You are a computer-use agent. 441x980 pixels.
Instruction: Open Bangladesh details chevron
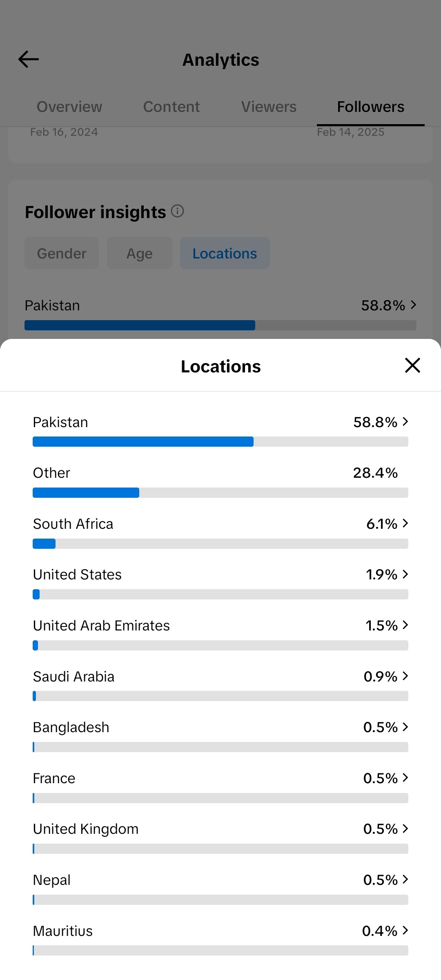coord(405,727)
